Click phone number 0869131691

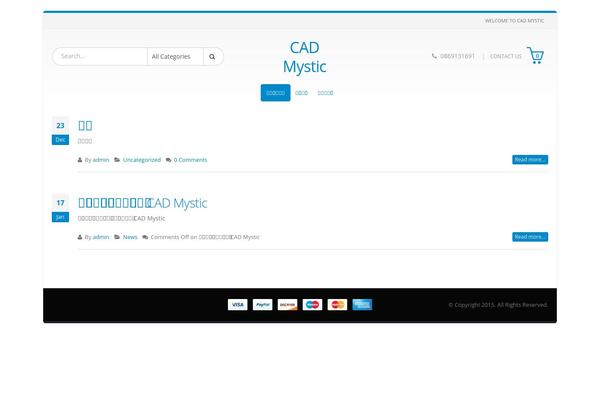tap(457, 56)
